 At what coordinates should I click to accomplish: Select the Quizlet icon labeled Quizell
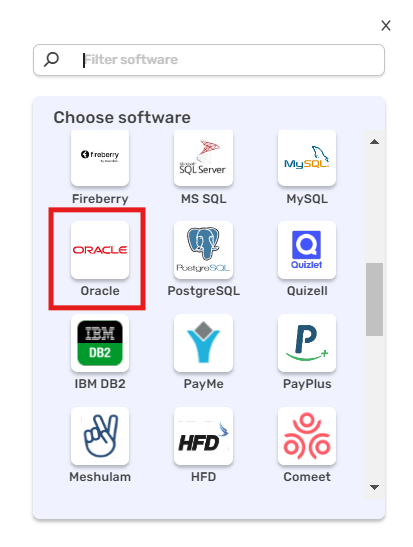307,250
